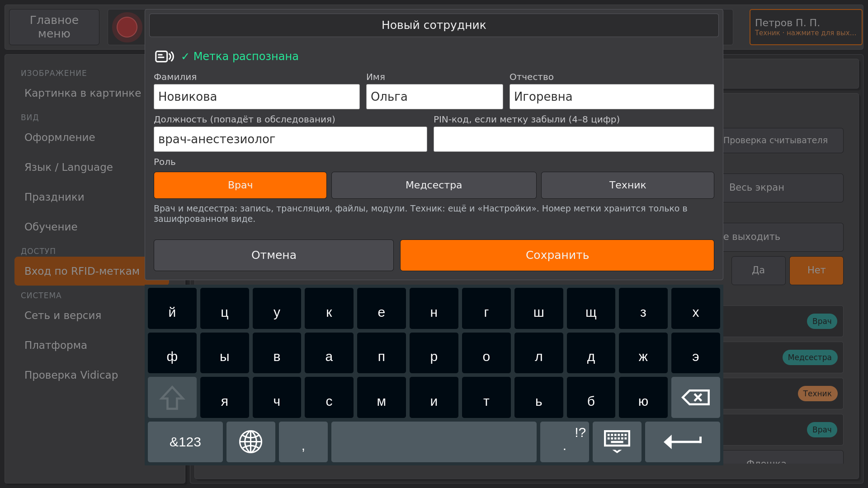The height and width of the screenshot is (488, 868).
Task: Tap the comma key
Action: click(x=303, y=442)
